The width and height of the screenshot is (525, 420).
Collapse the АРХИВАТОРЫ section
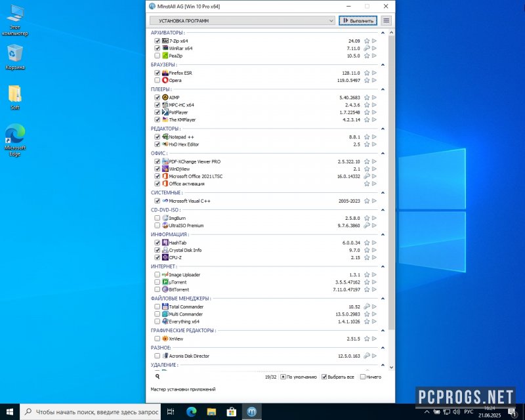pos(383,33)
